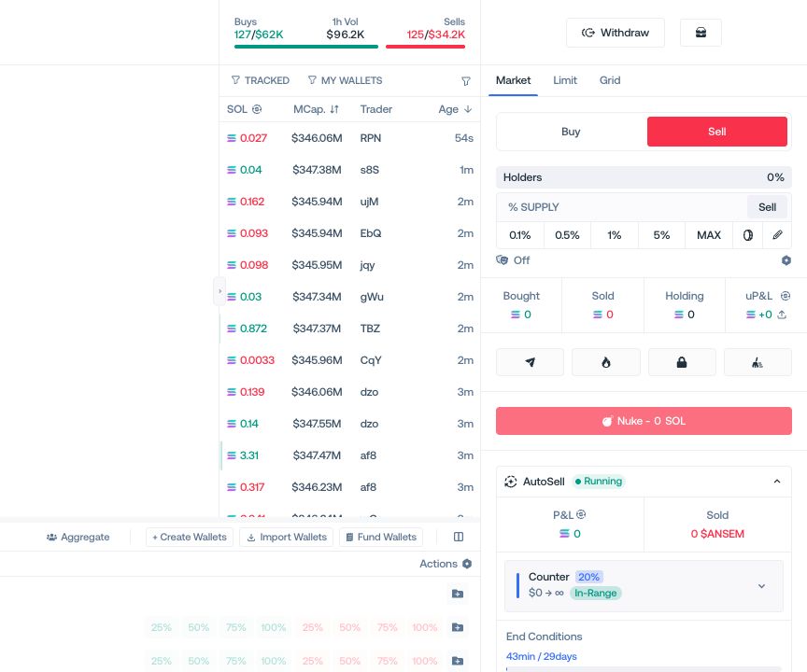Expand the Counter 20% rule

(x=761, y=585)
